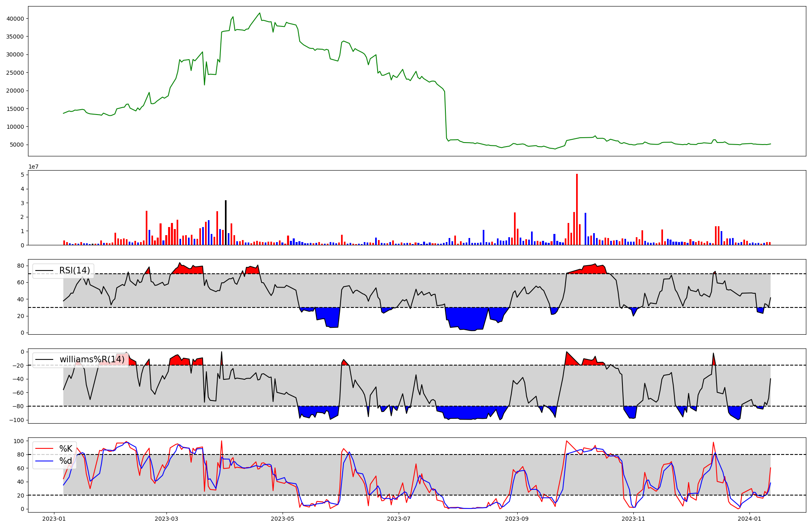Click the RSI(14) legend label
Screen dimensions: 812x528
[x=74, y=270]
